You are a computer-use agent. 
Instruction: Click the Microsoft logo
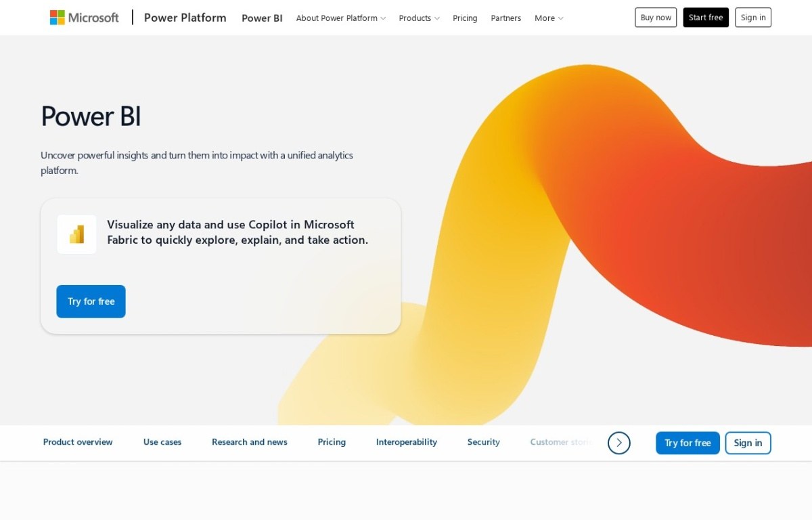point(85,18)
